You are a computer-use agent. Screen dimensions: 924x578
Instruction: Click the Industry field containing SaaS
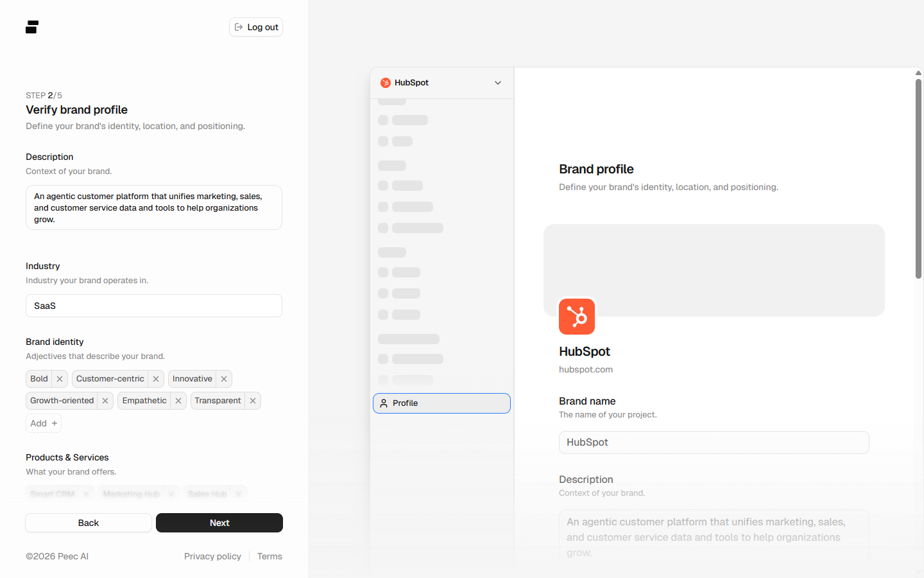click(x=154, y=306)
